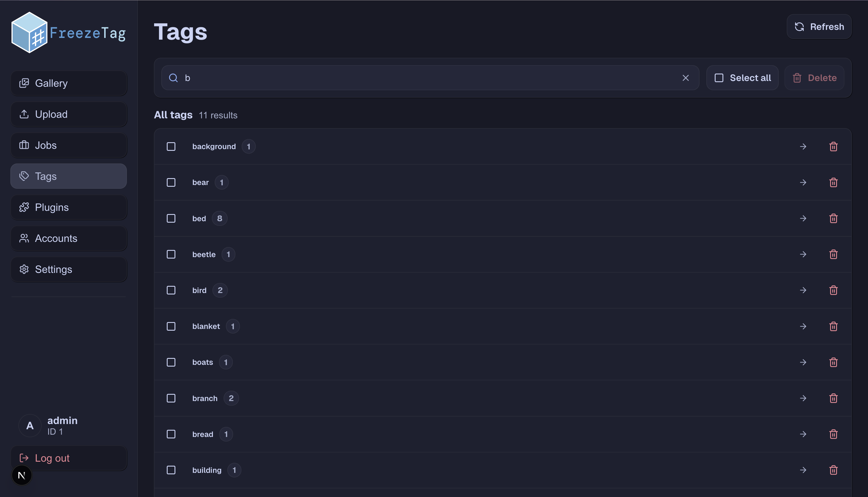This screenshot has width=868, height=497.
Task: Check the 'blanket' tag checkbox
Action: click(171, 326)
